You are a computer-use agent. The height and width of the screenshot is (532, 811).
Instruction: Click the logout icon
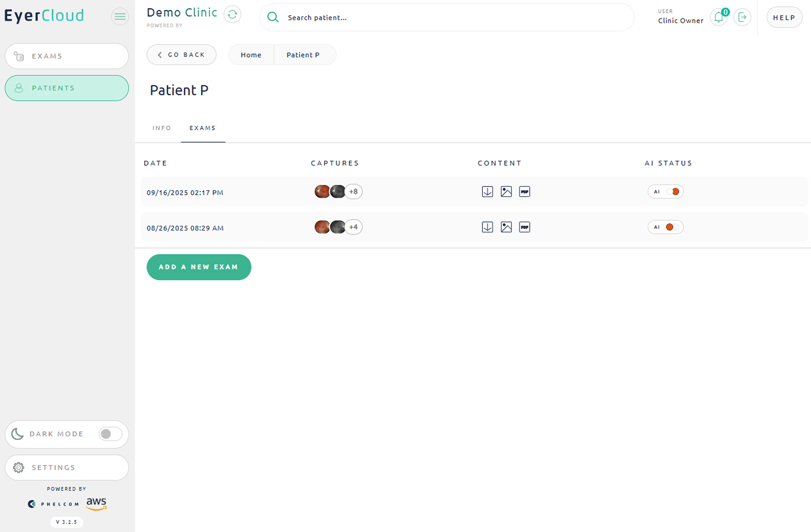[742, 17]
